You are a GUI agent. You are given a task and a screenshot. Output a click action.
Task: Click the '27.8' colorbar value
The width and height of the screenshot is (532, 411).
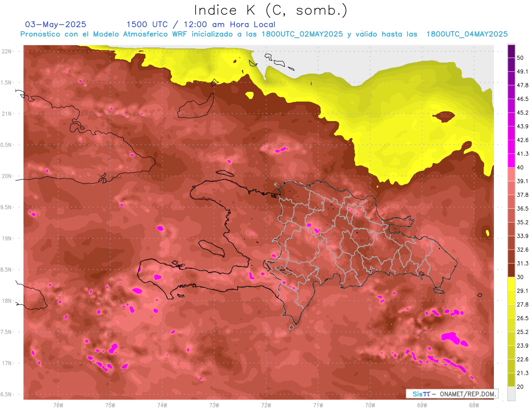pos(523,305)
